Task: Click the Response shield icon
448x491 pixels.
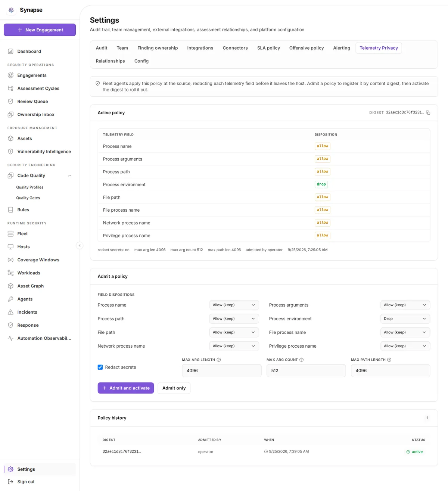Action: (x=10, y=325)
